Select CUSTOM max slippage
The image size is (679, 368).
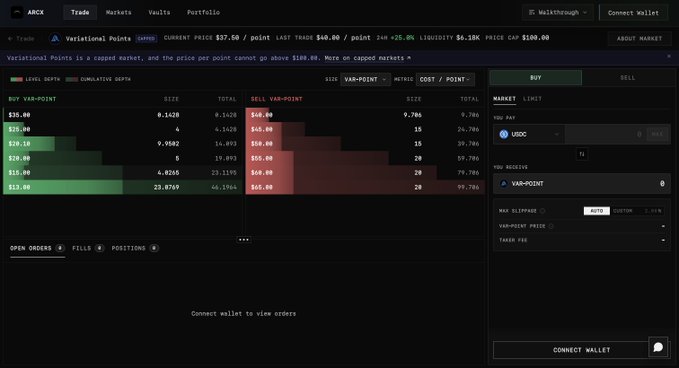pos(623,211)
